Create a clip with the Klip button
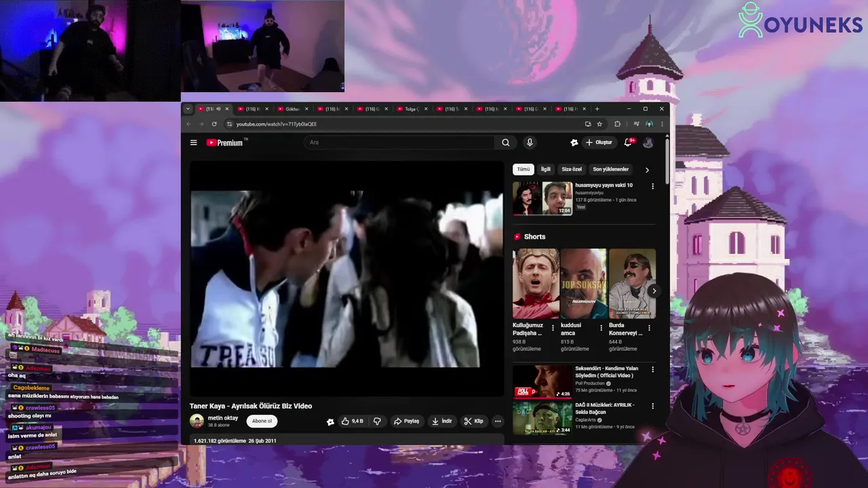Viewport: 868px width, 488px height. (x=474, y=421)
